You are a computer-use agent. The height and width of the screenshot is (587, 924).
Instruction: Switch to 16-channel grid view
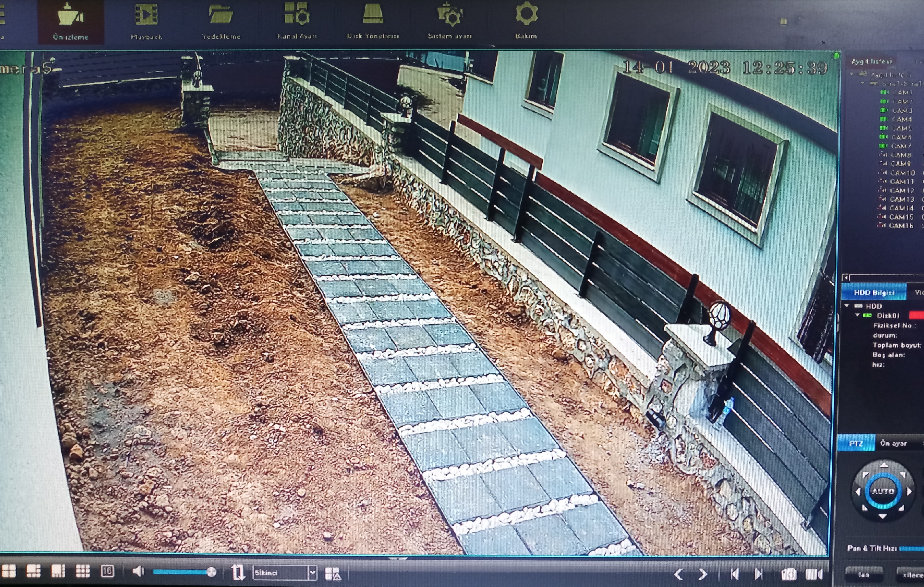click(x=107, y=571)
